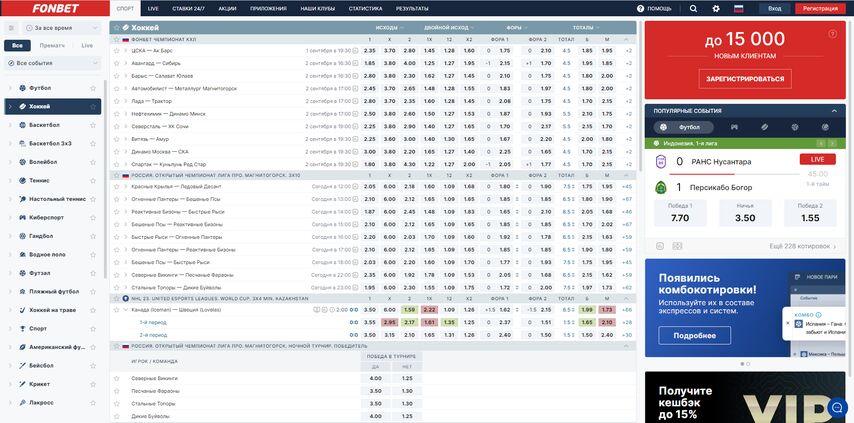Open the Ставки 24/7 tab
Screen dimensions: 854x423
[188, 9]
